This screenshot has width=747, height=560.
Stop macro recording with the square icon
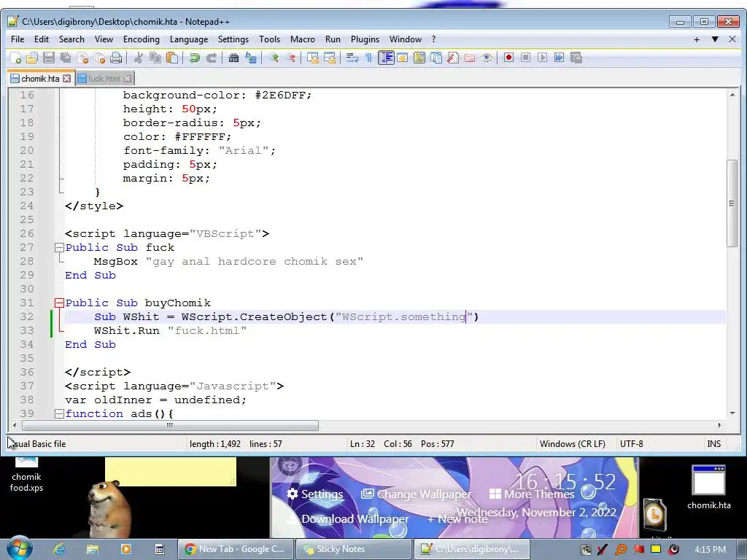click(x=525, y=58)
